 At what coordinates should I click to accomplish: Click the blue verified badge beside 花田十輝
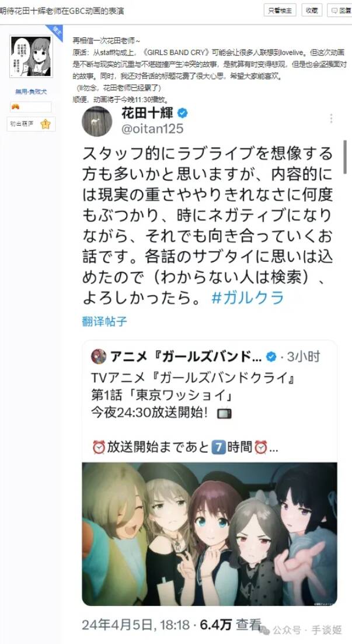(x=182, y=113)
